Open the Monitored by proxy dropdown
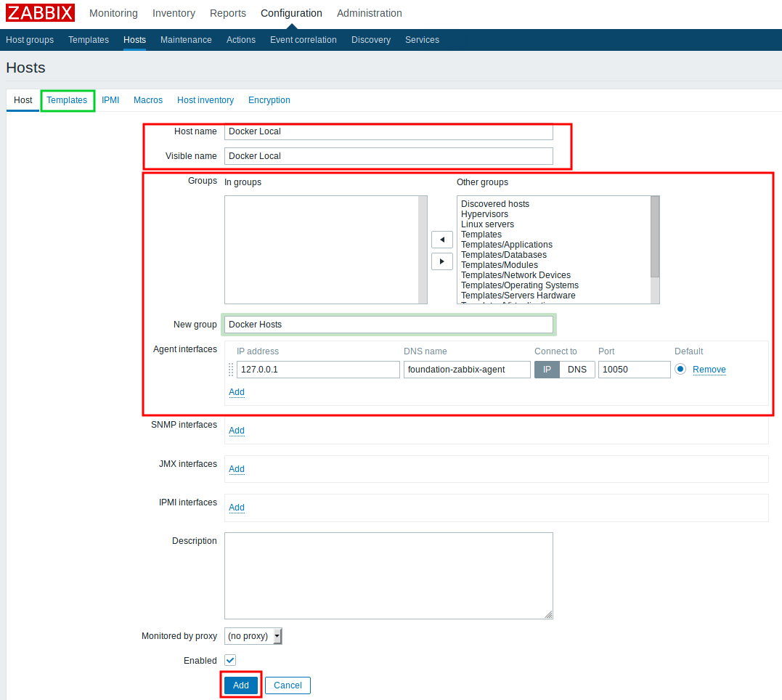Screen dimensions: 782x700 point(253,636)
